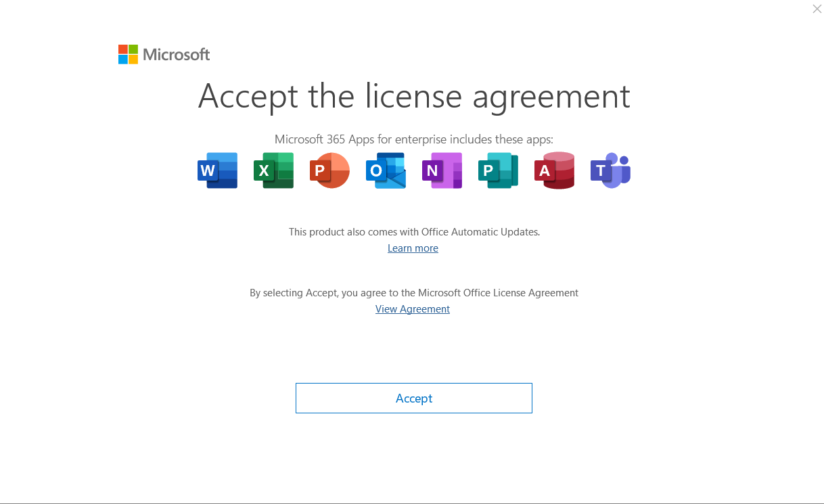Click the 'Office Automatic Updates' sentence
Screen dimensions: 824x504
[x=414, y=231]
